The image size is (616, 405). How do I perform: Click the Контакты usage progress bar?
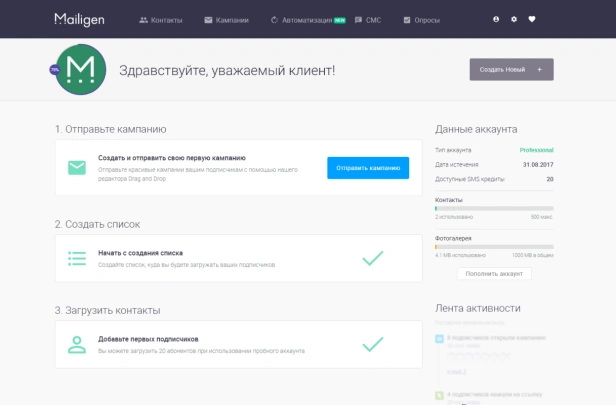[x=494, y=209]
